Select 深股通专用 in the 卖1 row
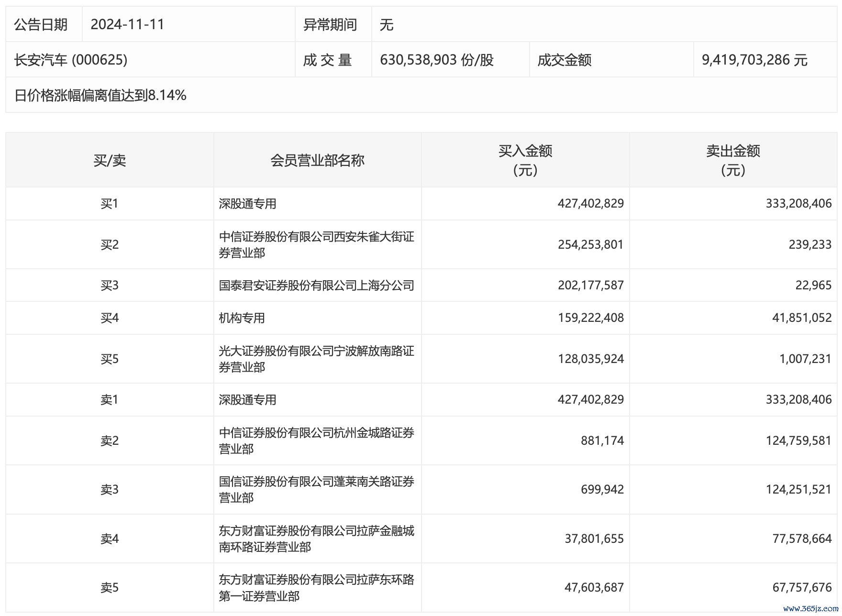The image size is (842, 616). point(248,400)
